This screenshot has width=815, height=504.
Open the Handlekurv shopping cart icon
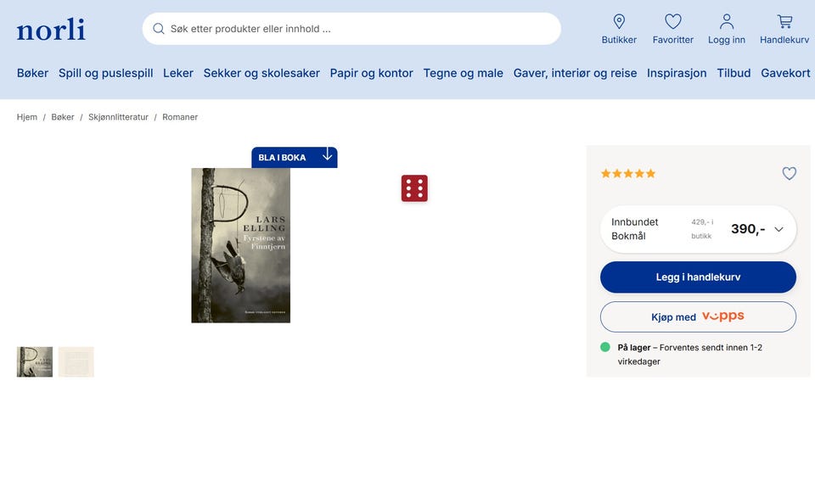click(x=784, y=22)
